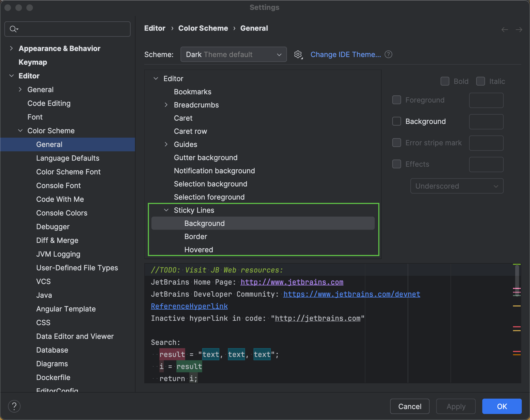530x420 pixels.
Task: Enable the Error stripe mark checkbox
Action: pos(396,143)
